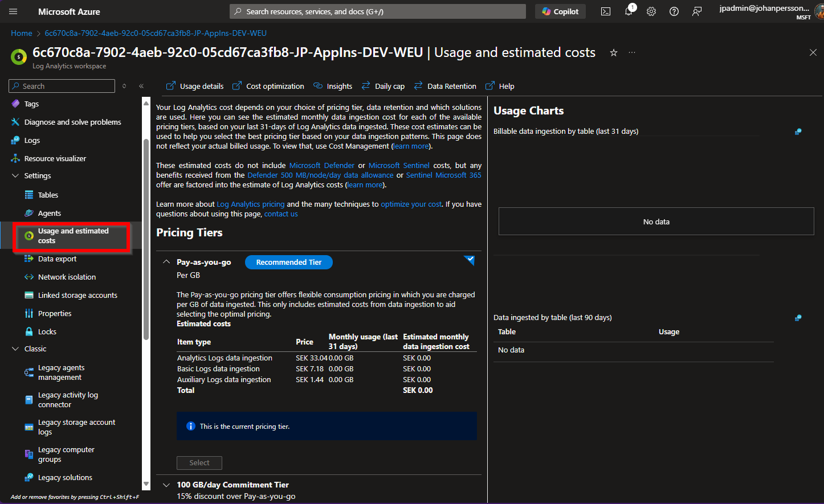Open the more options ellipsis beside the title

point(632,52)
